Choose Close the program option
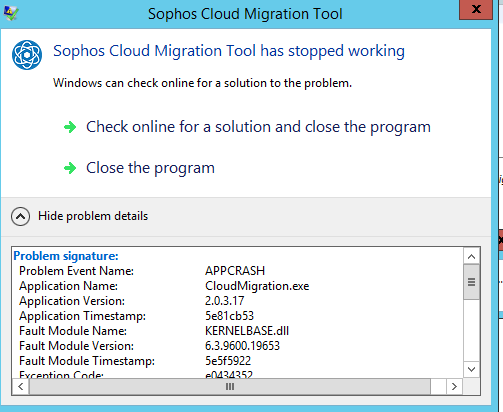 pyautogui.click(x=150, y=168)
